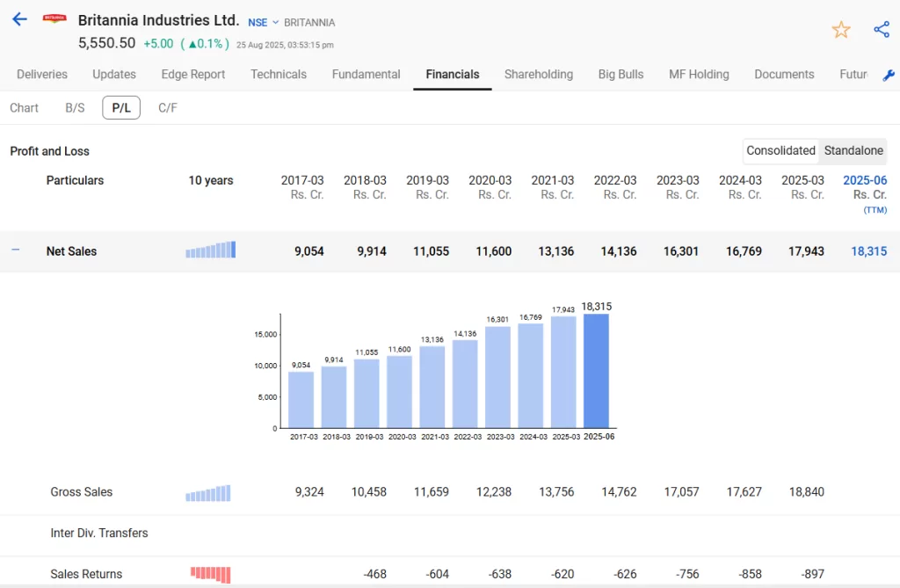Click the Britannia Industries Ltd. title
This screenshot has height=588, width=900.
[x=158, y=20]
